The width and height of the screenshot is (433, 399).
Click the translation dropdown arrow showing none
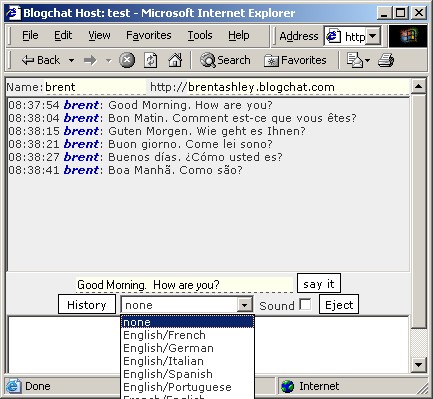tap(245, 305)
